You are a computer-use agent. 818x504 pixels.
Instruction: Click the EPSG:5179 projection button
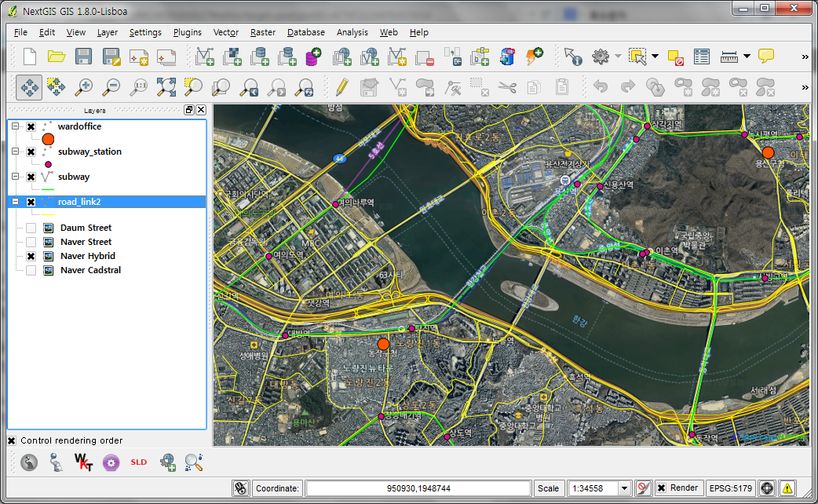(732, 488)
